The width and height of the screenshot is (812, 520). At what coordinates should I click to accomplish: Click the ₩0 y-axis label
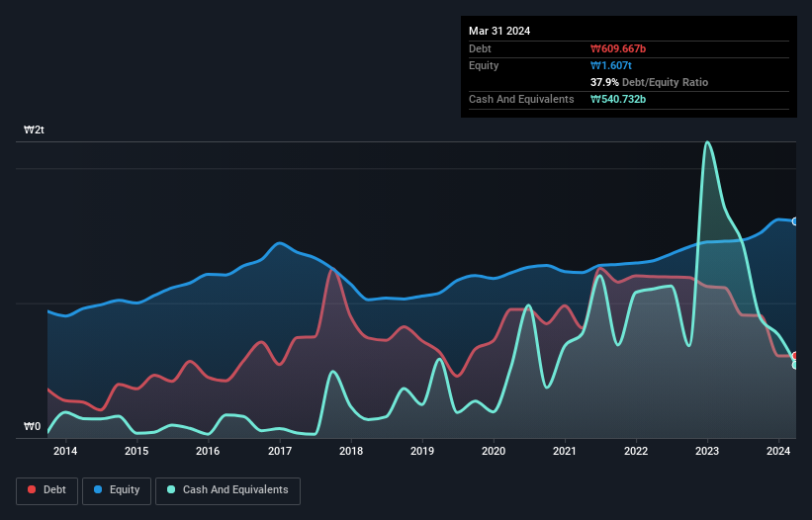(x=32, y=426)
